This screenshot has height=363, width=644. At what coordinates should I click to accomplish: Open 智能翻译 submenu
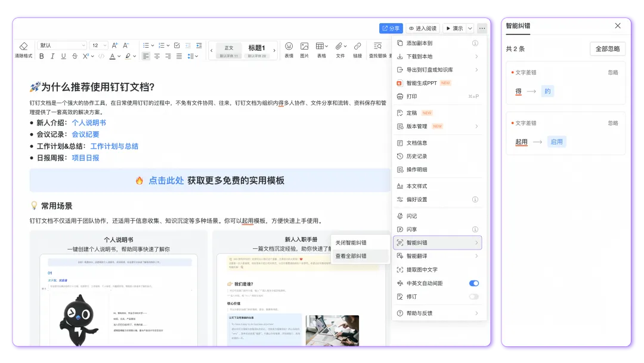point(438,256)
